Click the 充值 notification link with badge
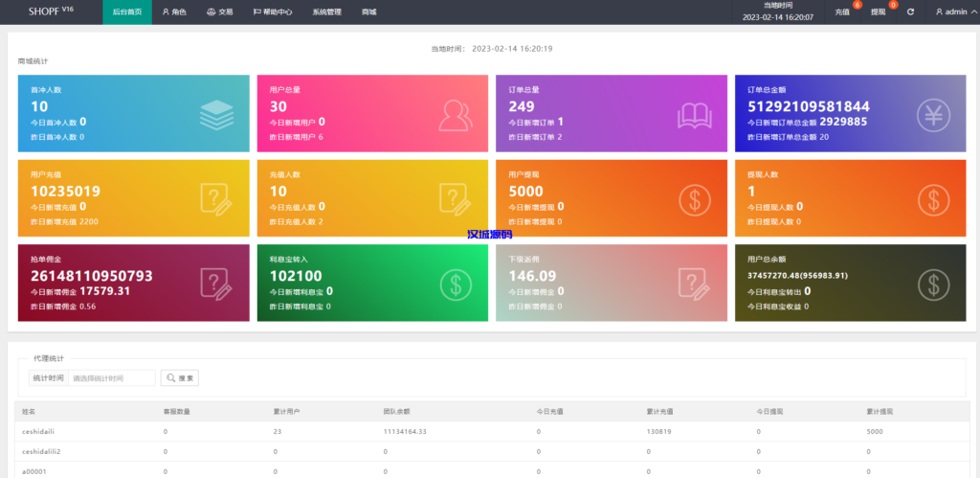980x478 pixels. pyautogui.click(x=842, y=11)
